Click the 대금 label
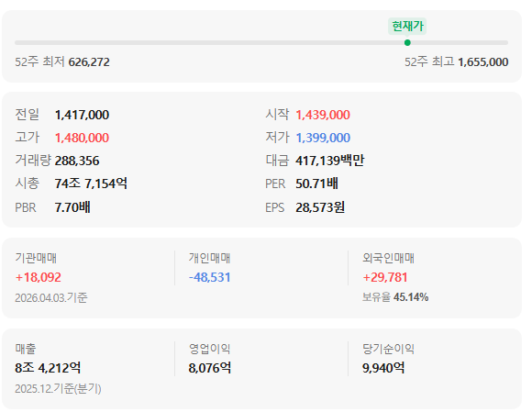Image resolution: width=532 pixels, height=412 pixels. tap(277, 161)
